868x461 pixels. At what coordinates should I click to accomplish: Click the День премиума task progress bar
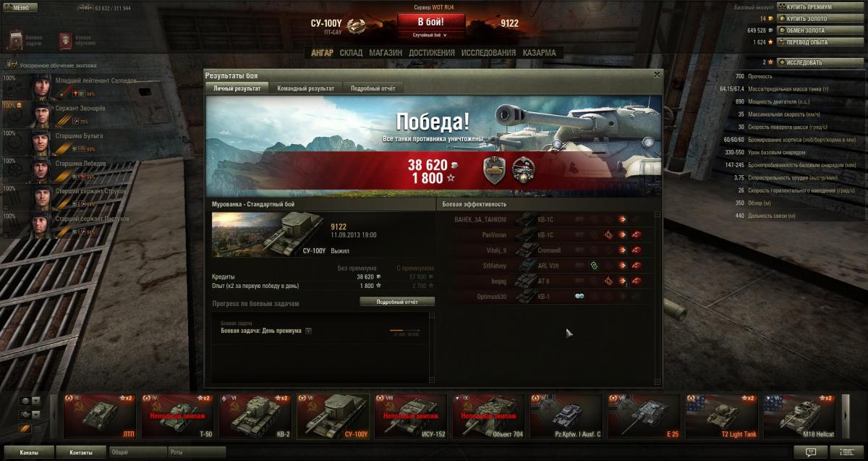pos(404,331)
